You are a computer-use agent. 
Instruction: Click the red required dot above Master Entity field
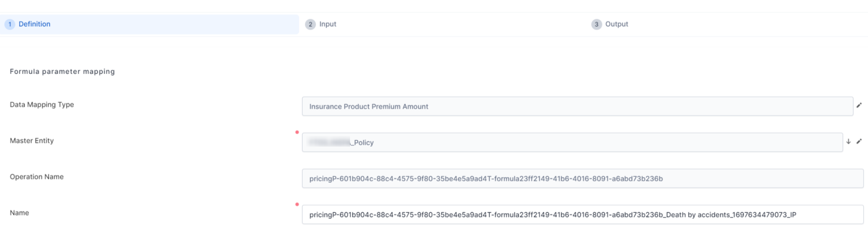(x=297, y=132)
